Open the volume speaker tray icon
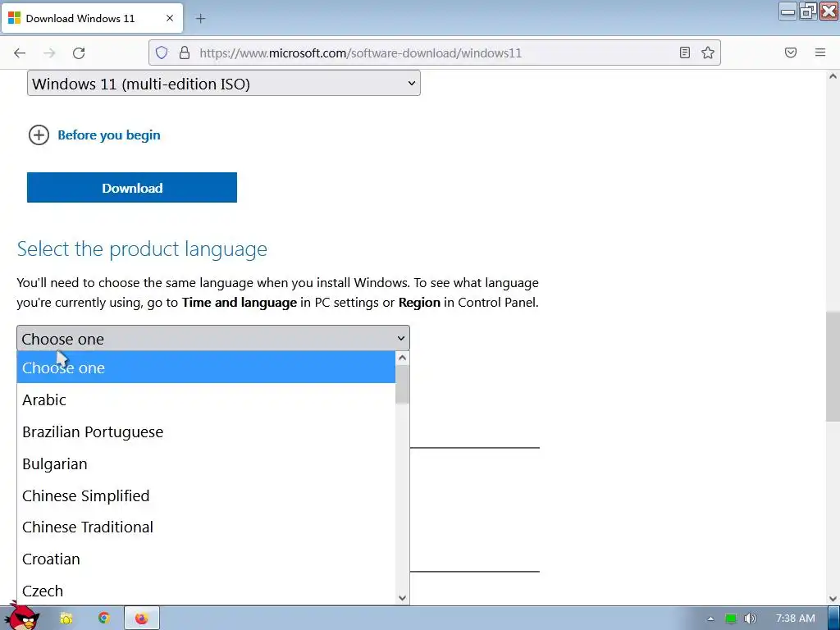Screen dimensions: 840x630 pyautogui.click(x=751, y=619)
